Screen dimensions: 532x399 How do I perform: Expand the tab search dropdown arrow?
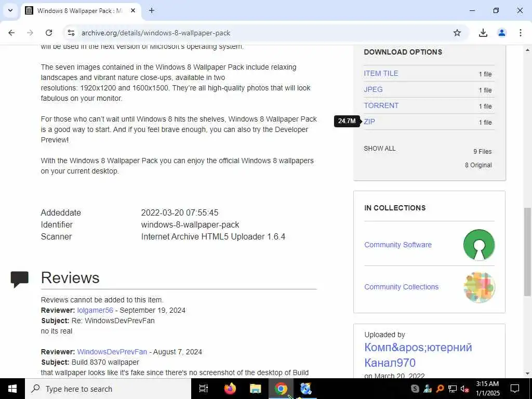click(x=10, y=10)
